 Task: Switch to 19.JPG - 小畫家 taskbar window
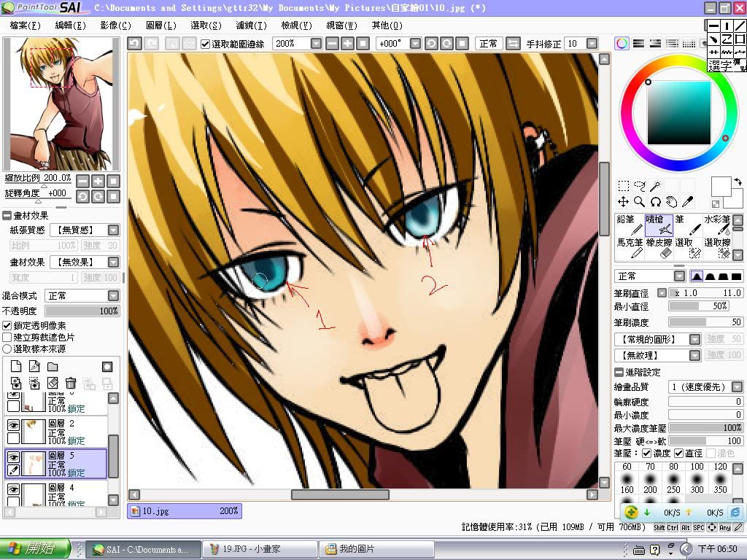point(260,549)
